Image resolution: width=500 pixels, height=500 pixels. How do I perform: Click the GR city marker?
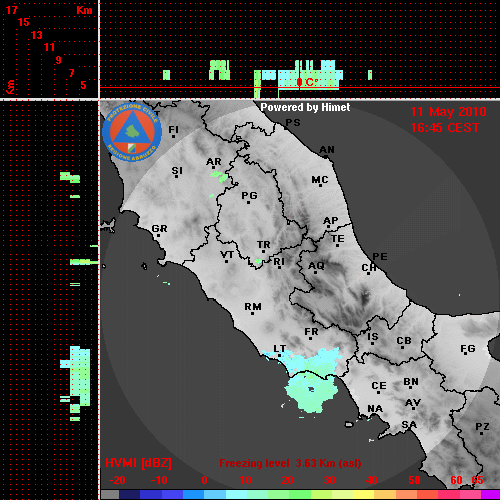pos(159,236)
